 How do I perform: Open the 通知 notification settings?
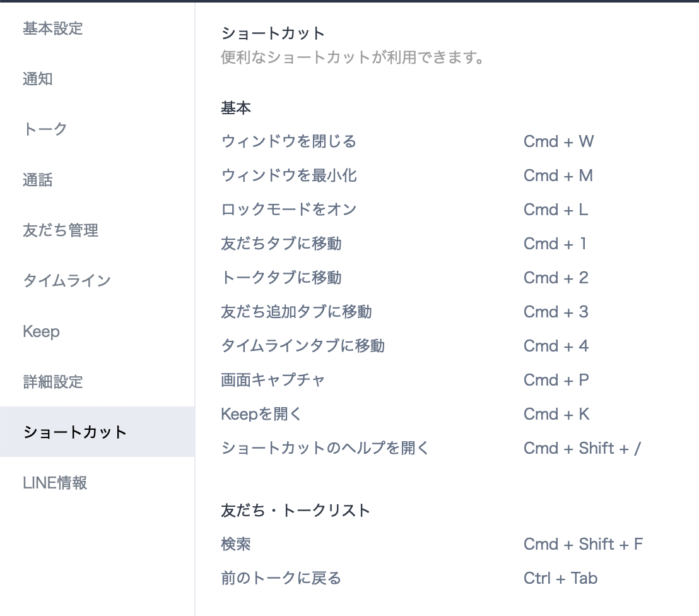(38, 80)
